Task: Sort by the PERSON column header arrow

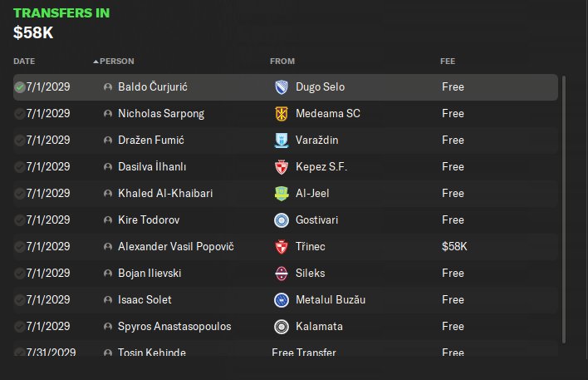Action: [96, 62]
